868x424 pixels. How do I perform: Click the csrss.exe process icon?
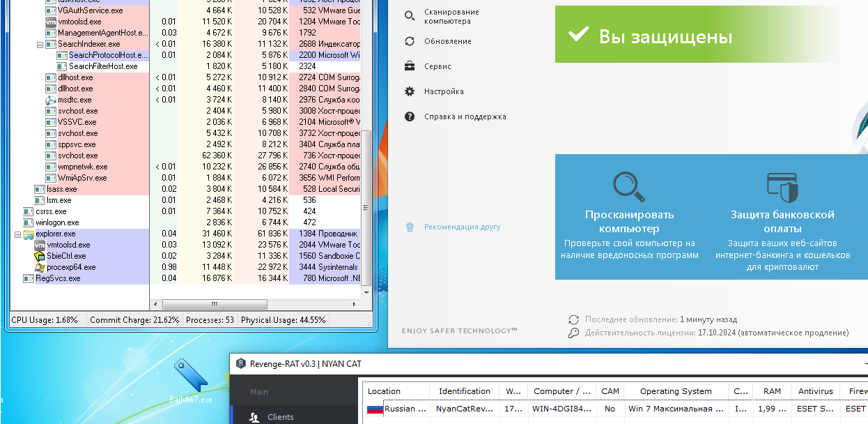pyautogui.click(x=29, y=211)
